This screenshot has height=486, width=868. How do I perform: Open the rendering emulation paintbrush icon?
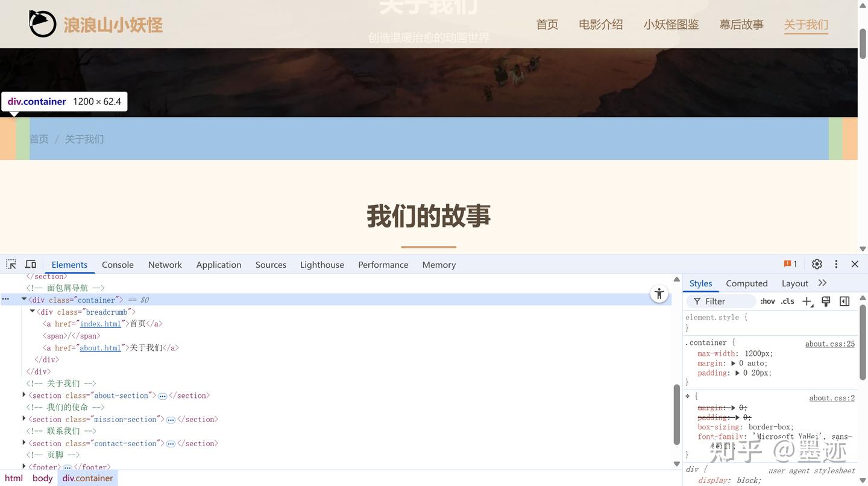(826, 301)
